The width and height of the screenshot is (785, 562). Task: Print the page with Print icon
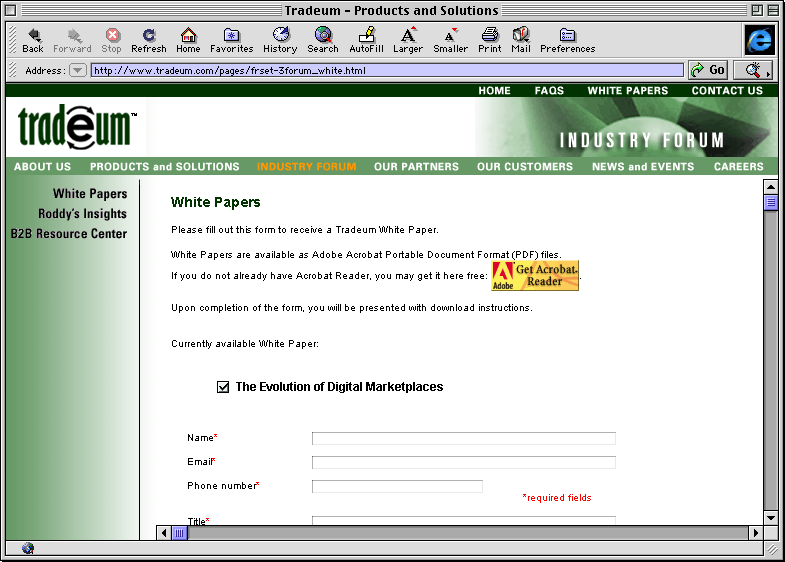pos(490,40)
